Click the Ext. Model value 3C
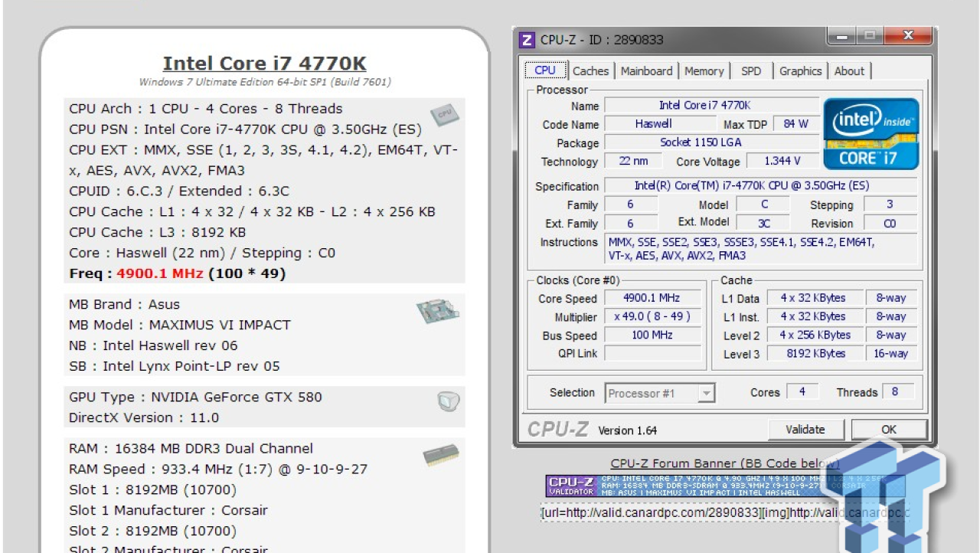 763,224
